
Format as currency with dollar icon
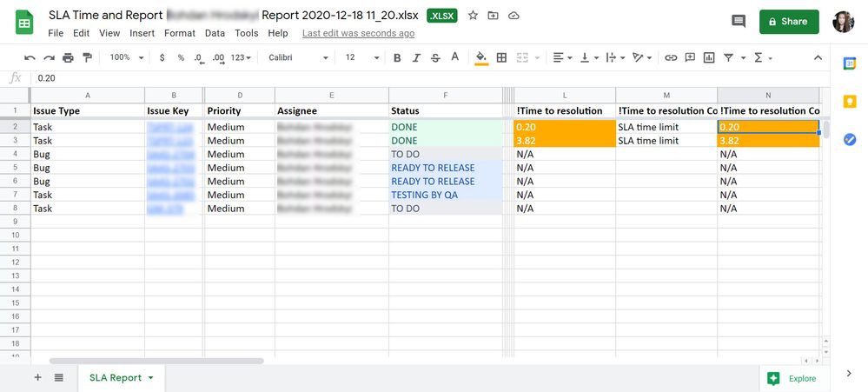point(162,57)
